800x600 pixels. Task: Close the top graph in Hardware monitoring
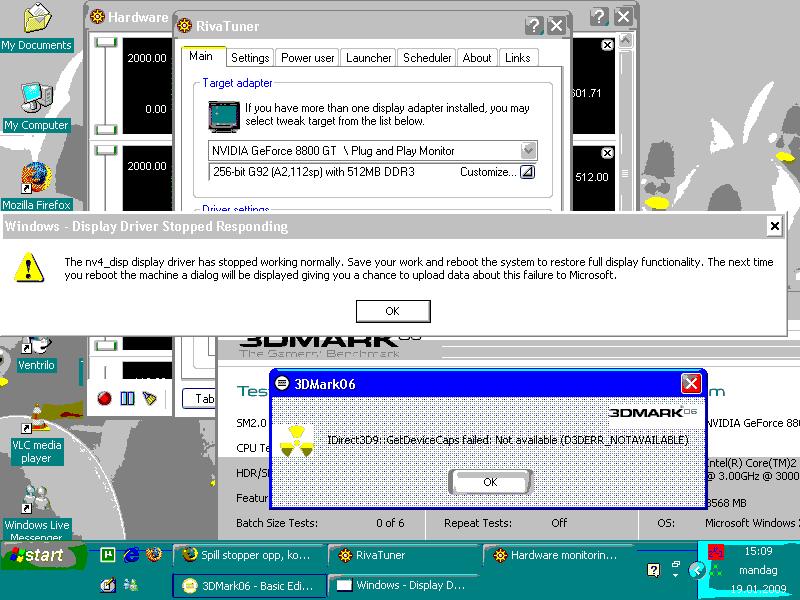[607, 45]
